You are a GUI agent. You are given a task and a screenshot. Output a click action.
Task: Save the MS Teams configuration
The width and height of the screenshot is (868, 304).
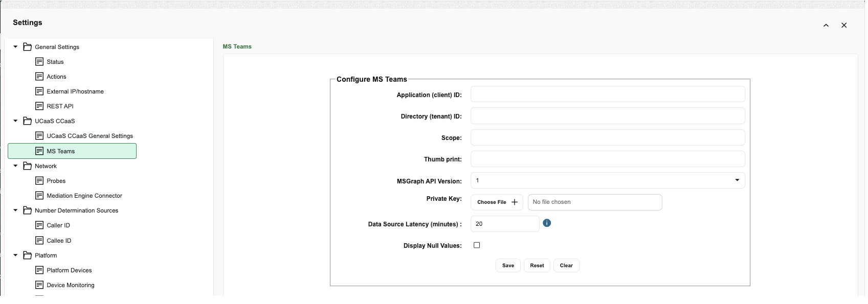(x=508, y=265)
